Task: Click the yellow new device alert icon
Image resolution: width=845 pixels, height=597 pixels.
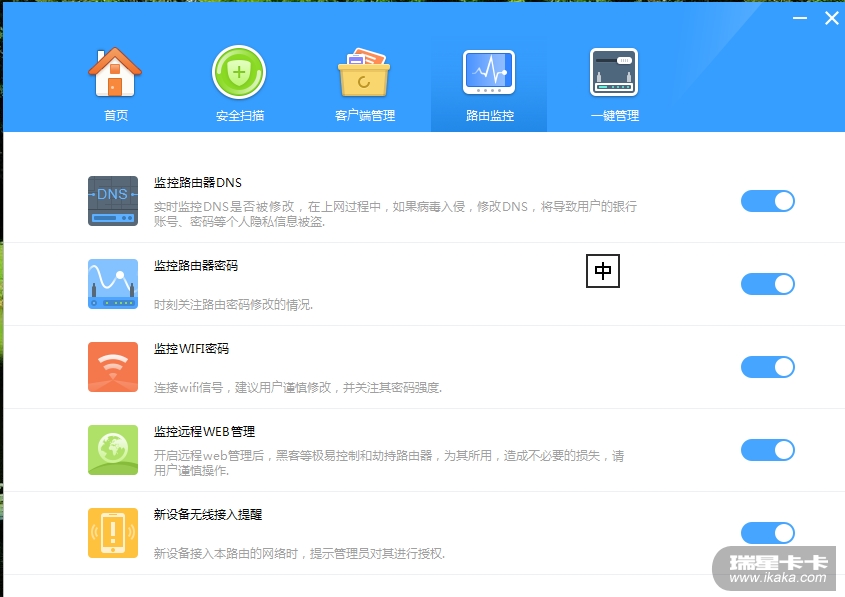Action: (113, 533)
